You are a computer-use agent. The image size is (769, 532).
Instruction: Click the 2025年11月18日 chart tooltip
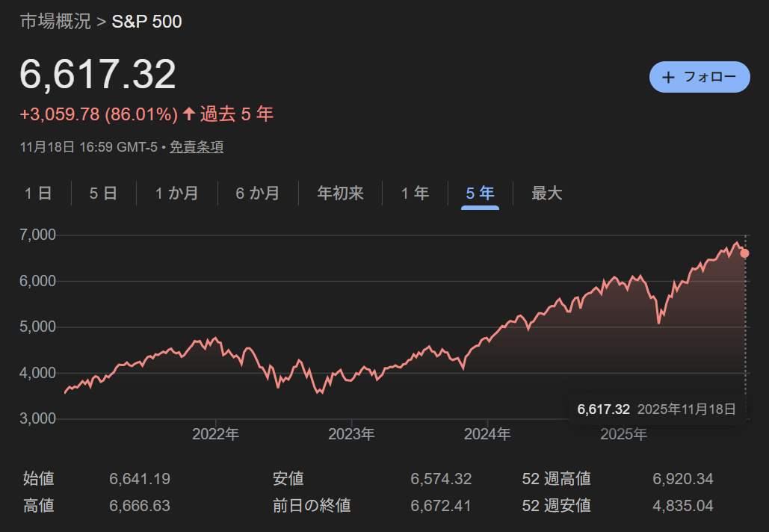pyautogui.click(x=656, y=409)
